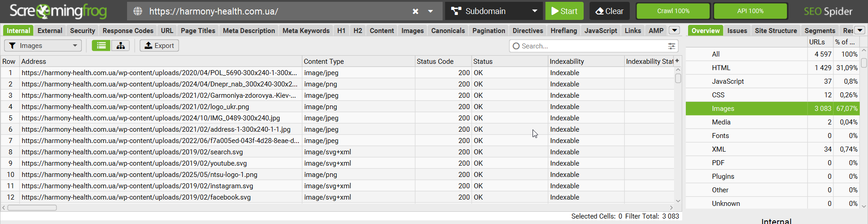Image resolution: width=868 pixels, height=224 pixels.
Task: Click the globe icon in URL bar
Action: 138,11
